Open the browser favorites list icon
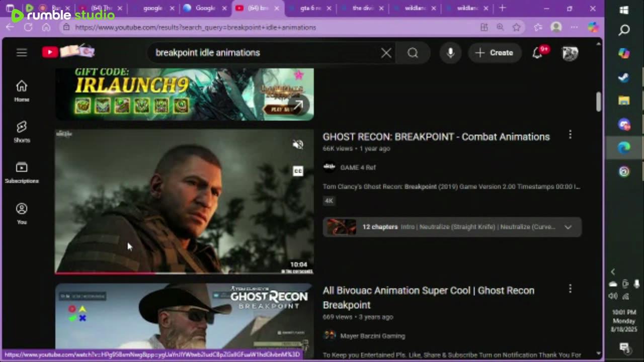Image resolution: width=644 pixels, height=362 pixels. (x=538, y=27)
